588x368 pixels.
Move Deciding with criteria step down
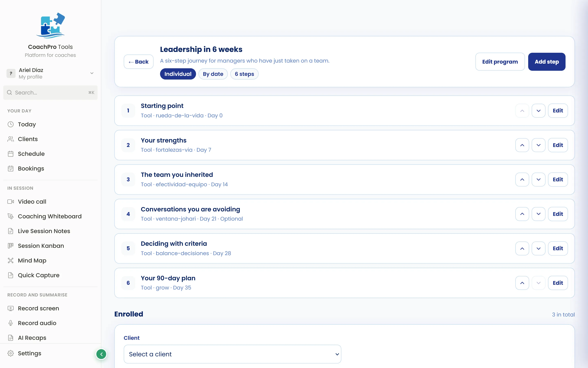click(538, 248)
